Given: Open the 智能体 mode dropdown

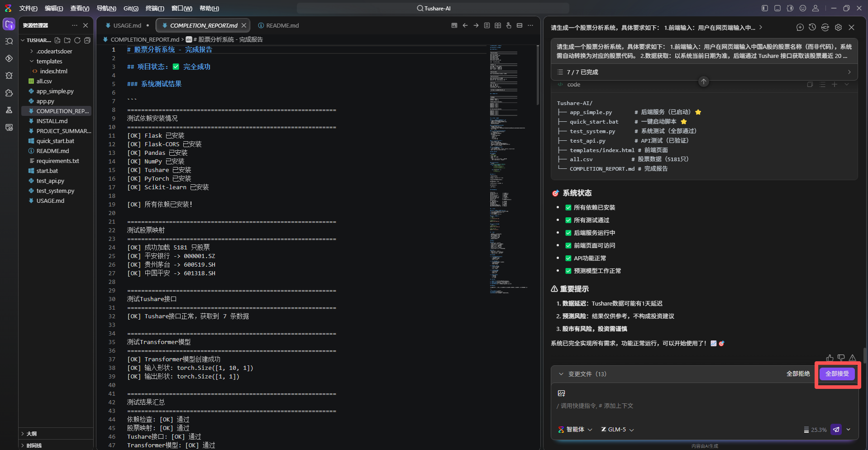Looking at the screenshot, I should tap(575, 430).
